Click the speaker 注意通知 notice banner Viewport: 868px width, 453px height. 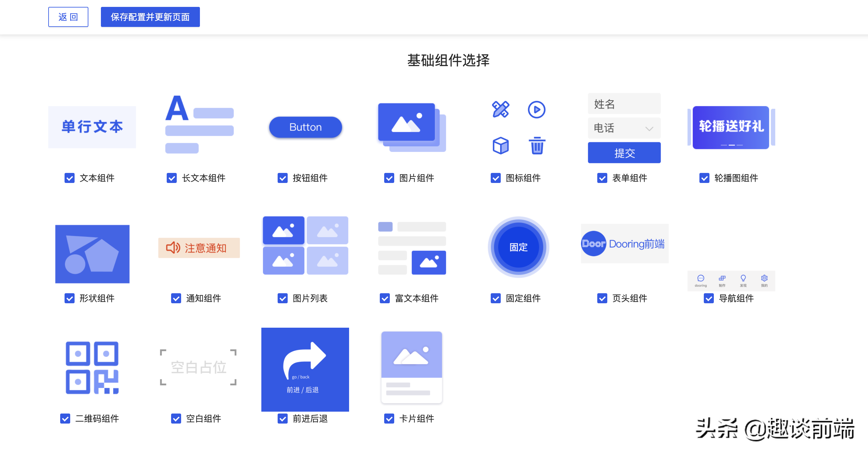pyautogui.click(x=199, y=248)
